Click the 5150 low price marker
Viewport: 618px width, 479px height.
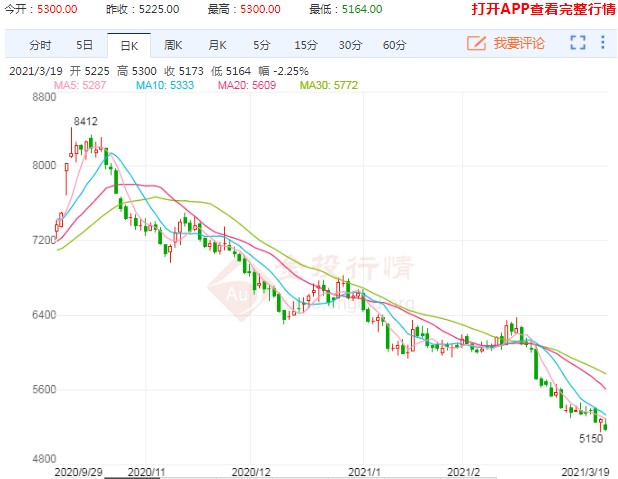click(591, 438)
